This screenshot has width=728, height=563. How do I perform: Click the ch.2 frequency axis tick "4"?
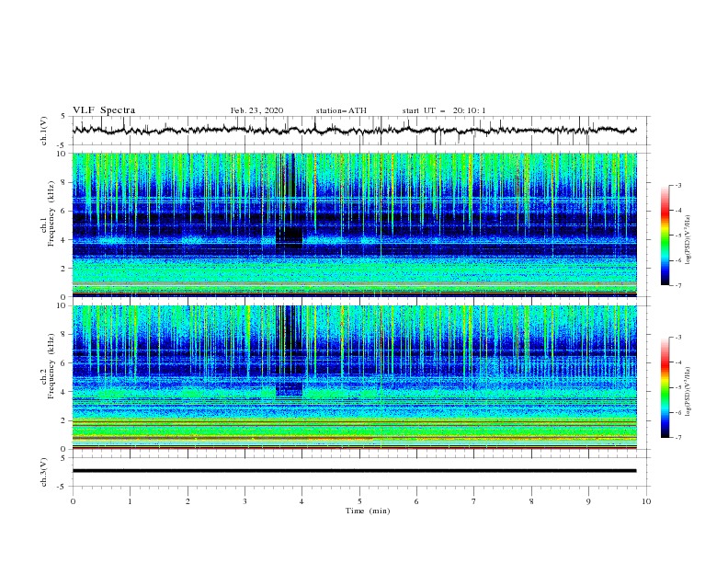click(x=65, y=392)
